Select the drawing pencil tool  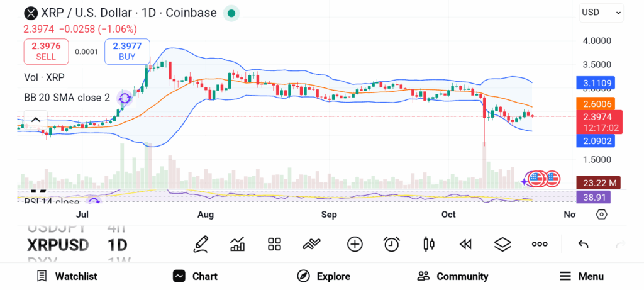201,244
